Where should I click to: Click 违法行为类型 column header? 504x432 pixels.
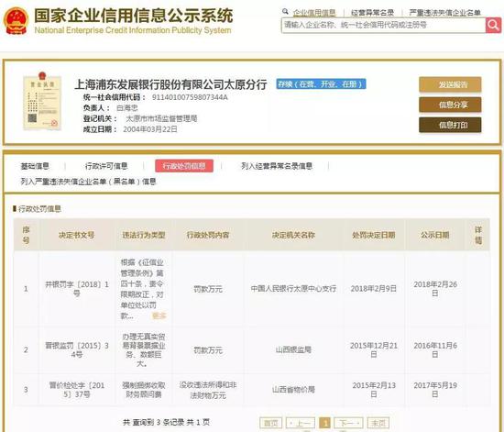[x=144, y=235]
